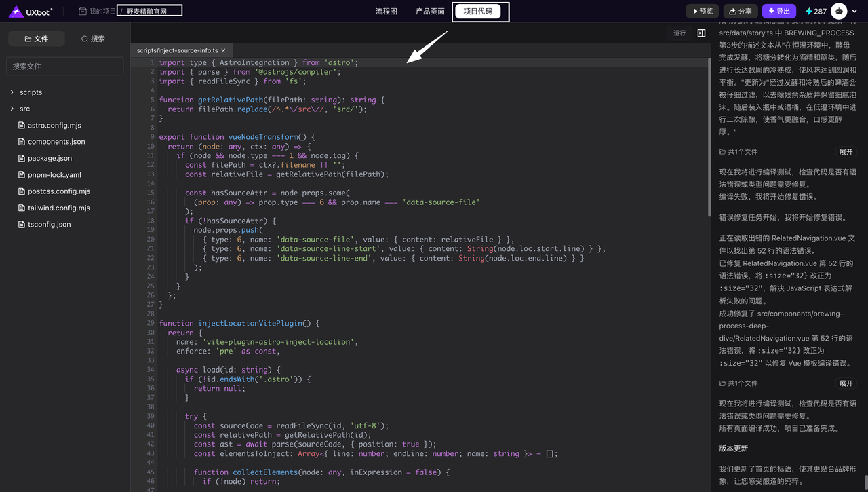This screenshot has width=868, height=492.
Task: Click the UXbot logo
Action: pyautogui.click(x=31, y=11)
